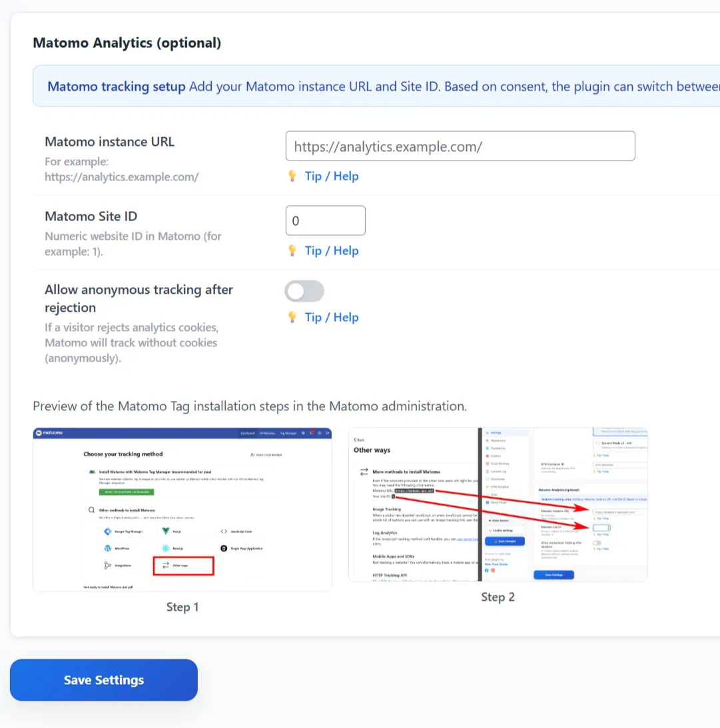Open Tip / Help under Matomo Site ID
The height and width of the screenshot is (728, 720).
(332, 250)
